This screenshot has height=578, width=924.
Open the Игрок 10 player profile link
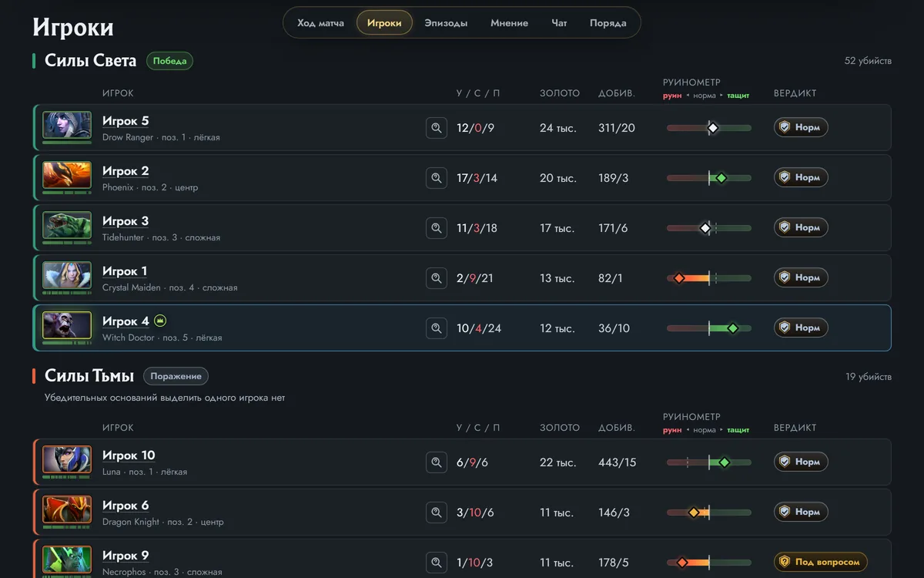129,455
